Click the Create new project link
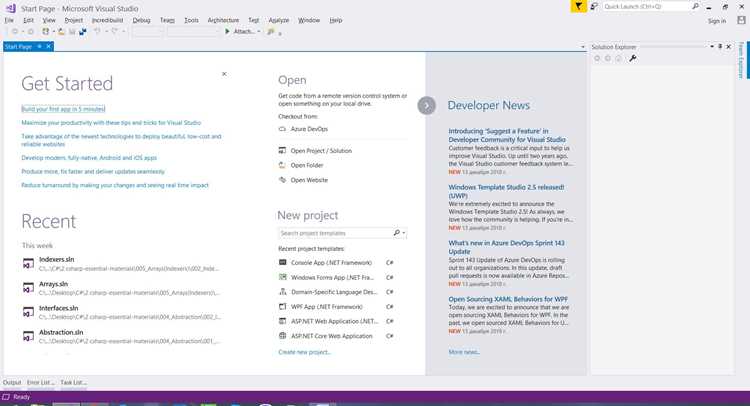 pos(304,352)
